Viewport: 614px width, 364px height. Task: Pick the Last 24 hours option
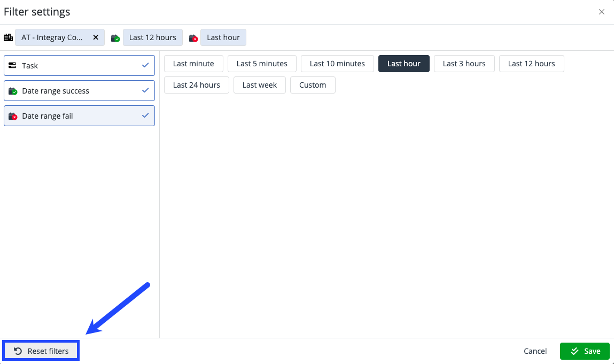coord(196,85)
